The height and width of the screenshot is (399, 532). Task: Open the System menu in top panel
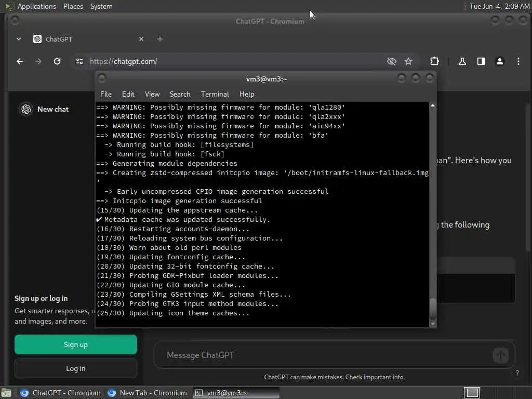(x=101, y=6)
